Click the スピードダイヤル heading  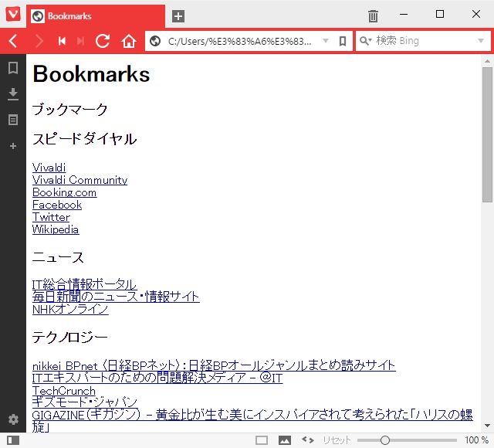(x=84, y=139)
